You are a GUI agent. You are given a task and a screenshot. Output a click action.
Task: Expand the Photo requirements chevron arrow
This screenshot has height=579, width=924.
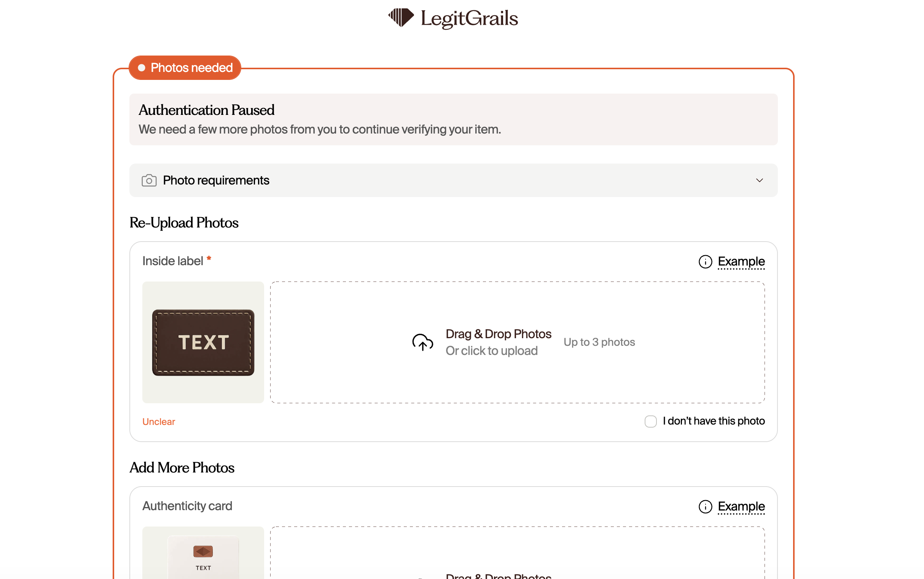click(x=759, y=180)
